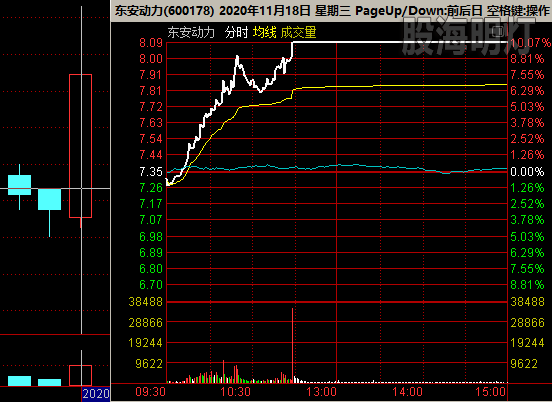The image size is (552, 402).
Task: Click the second cyan candlestick body
Action: tap(49, 199)
